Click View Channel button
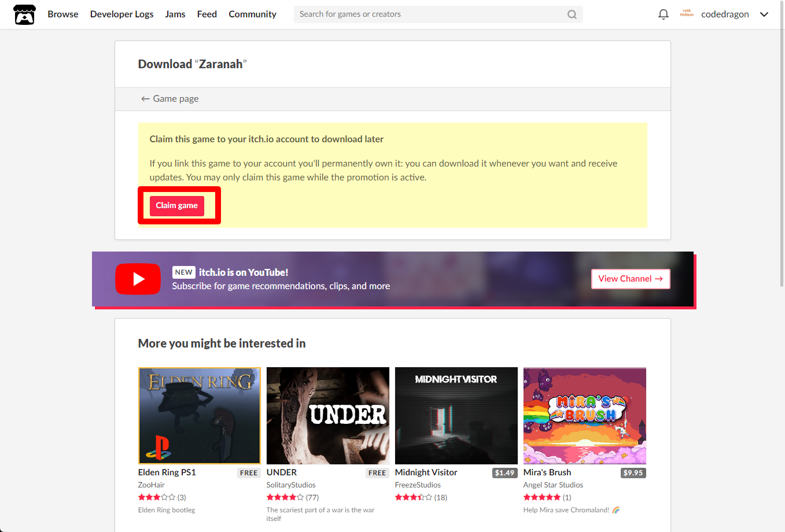Screen dimensions: 785x532 [631, 279]
